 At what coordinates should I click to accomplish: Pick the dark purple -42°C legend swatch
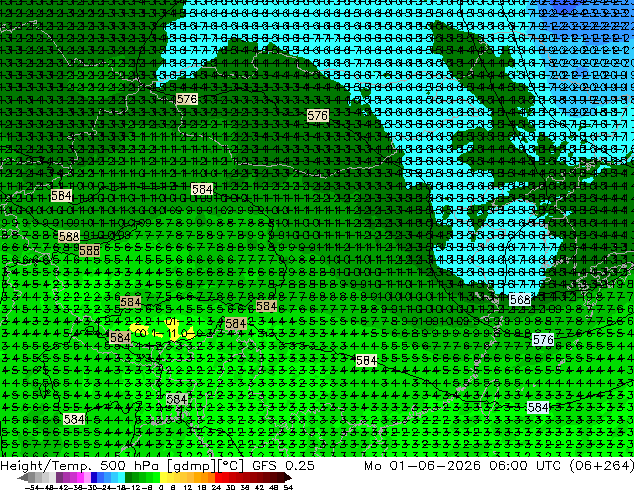tap(59, 477)
